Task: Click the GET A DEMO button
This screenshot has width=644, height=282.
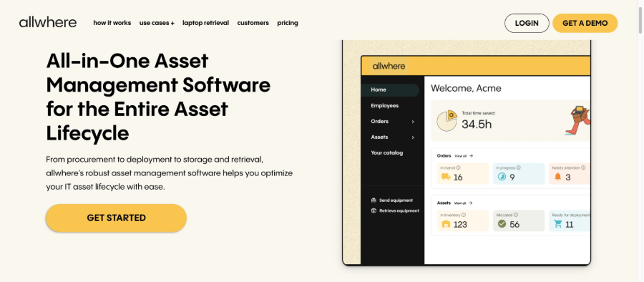Action: 585,23
